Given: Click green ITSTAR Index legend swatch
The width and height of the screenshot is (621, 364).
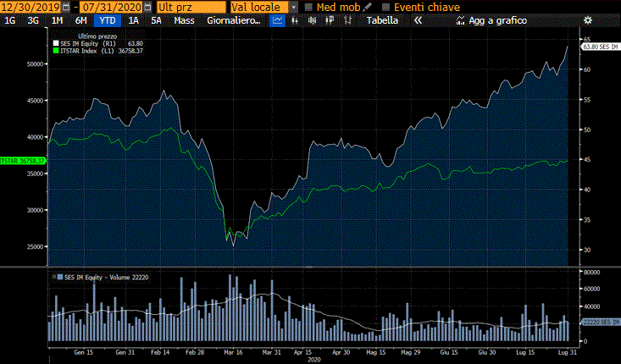Looking at the screenshot, I should (x=56, y=51).
